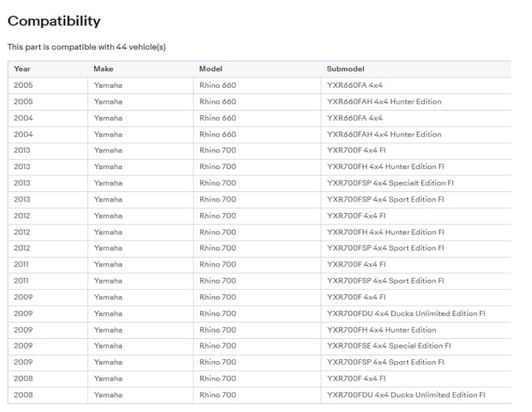Select 'YXR700FDU Ducks Unlimited Edition FI' in the 2008 row
This screenshot has height=412, width=532.
coord(406,395)
